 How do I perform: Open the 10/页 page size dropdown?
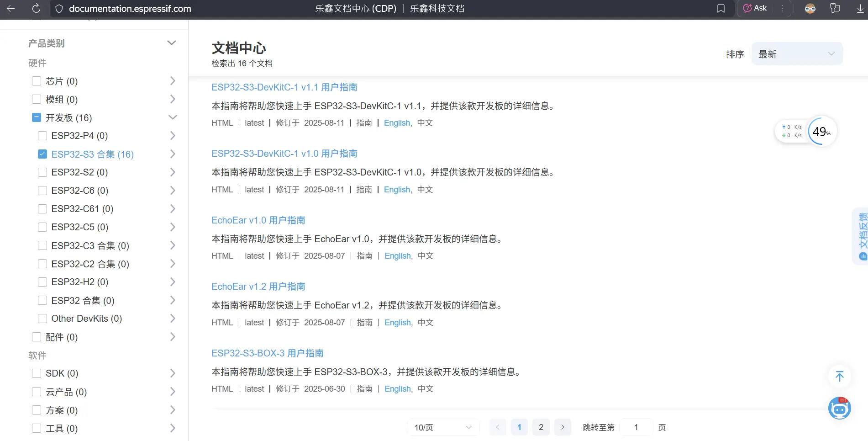click(442, 427)
